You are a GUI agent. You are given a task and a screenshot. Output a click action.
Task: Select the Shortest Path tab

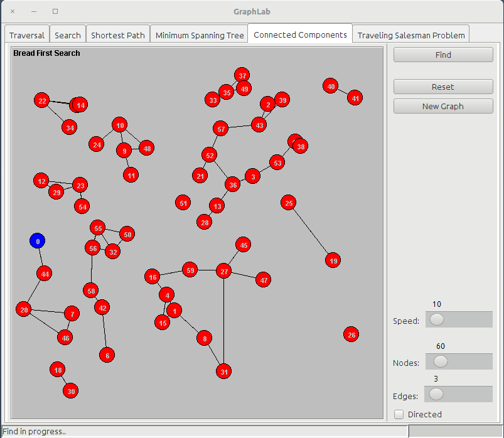tap(117, 35)
